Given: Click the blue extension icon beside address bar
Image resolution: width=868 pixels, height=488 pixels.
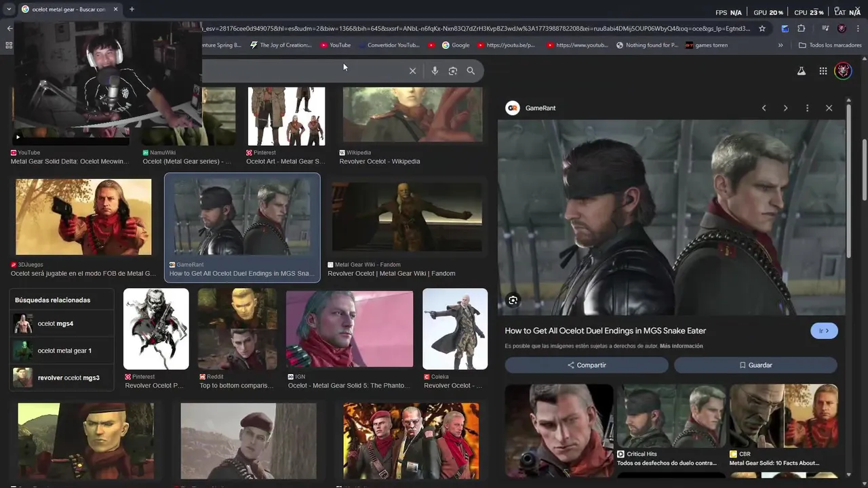Looking at the screenshot, I should pyautogui.click(x=785, y=28).
